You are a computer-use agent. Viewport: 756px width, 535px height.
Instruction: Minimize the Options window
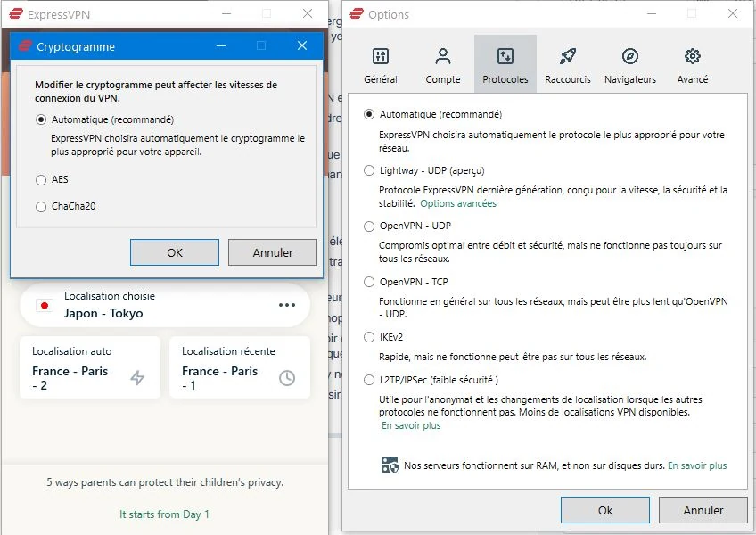point(652,14)
